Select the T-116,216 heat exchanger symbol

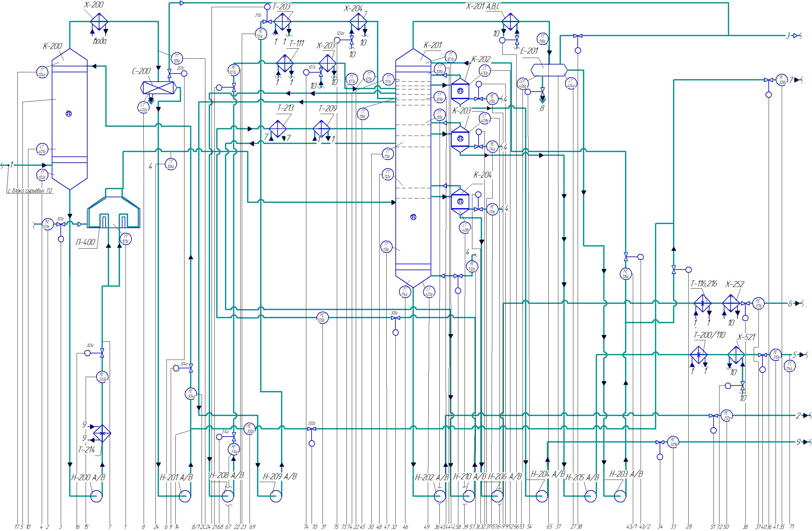click(x=703, y=303)
